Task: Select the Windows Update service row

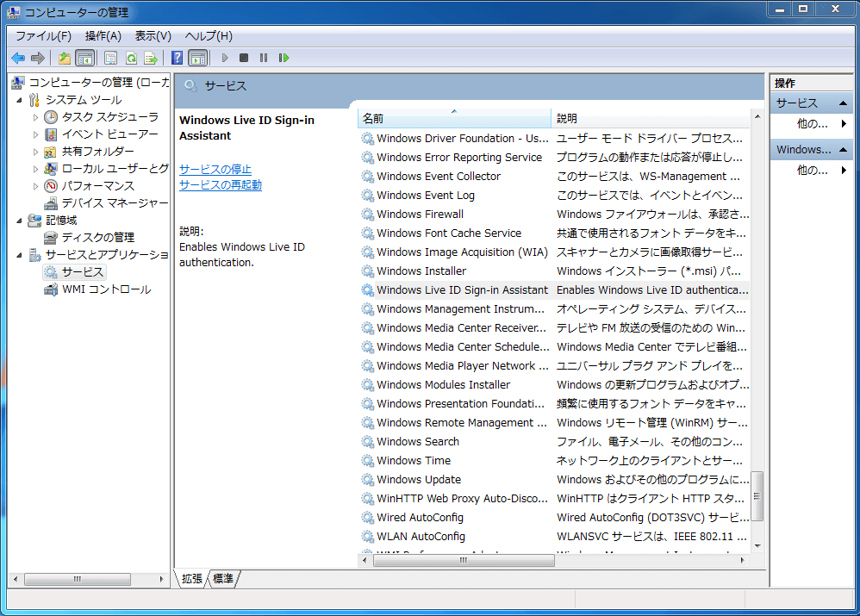Action: (x=554, y=479)
